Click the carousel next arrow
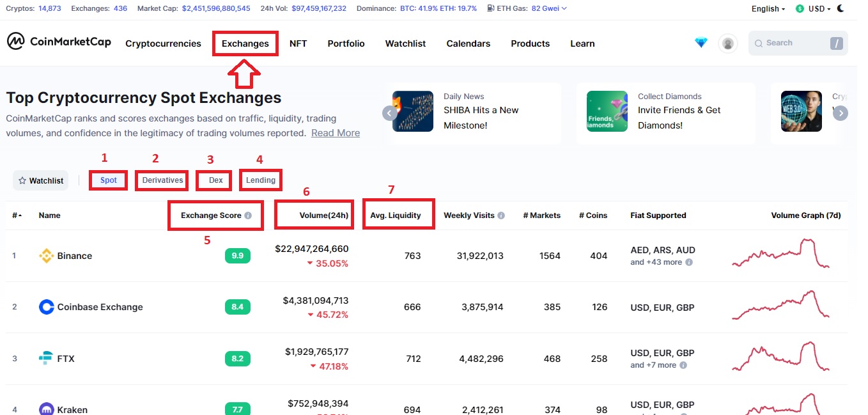This screenshot has height=415, width=868. 841,113
